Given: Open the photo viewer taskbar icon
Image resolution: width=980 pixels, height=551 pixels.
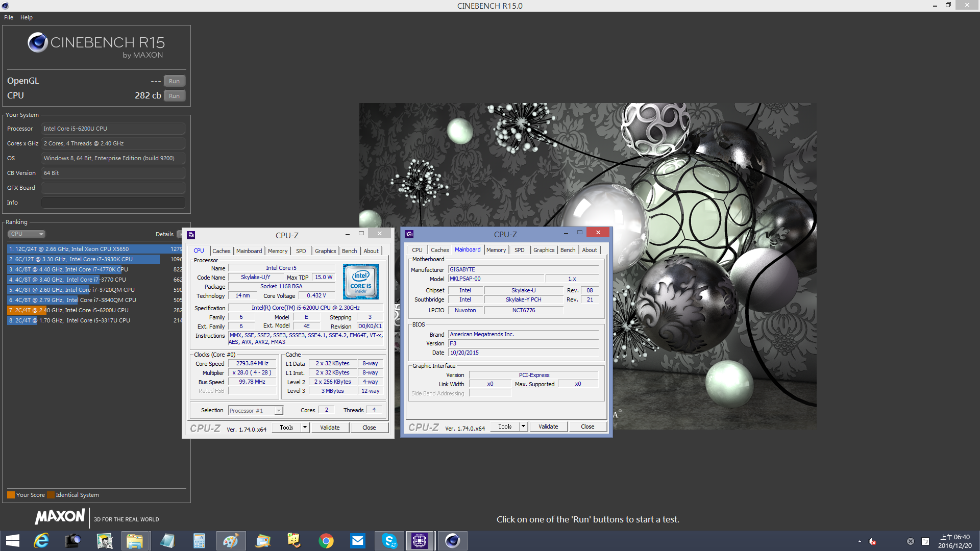Looking at the screenshot, I should click(104, 541).
